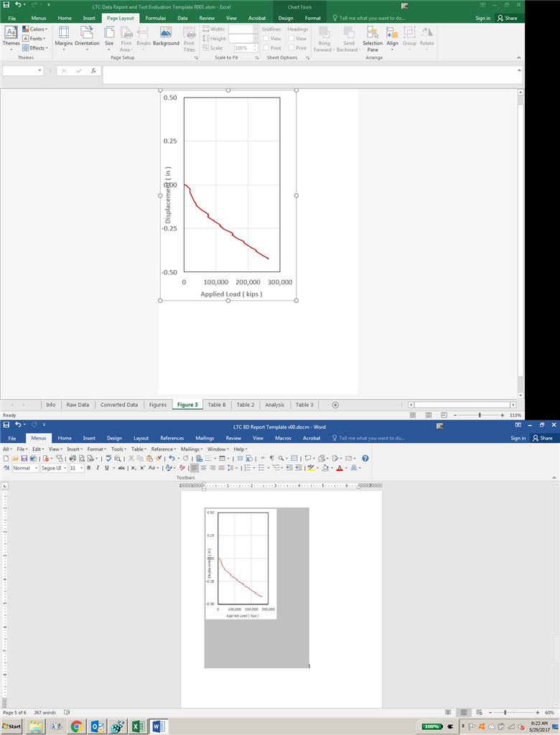Viewport: 560px width, 735px height.
Task: Open the Orientation options in Excel
Action: 87,38
